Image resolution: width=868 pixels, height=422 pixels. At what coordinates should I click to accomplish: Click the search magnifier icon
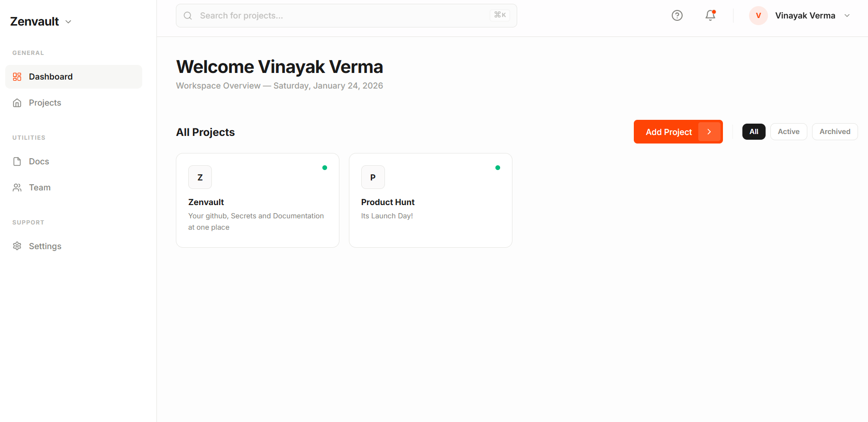[x=188, y=15]
